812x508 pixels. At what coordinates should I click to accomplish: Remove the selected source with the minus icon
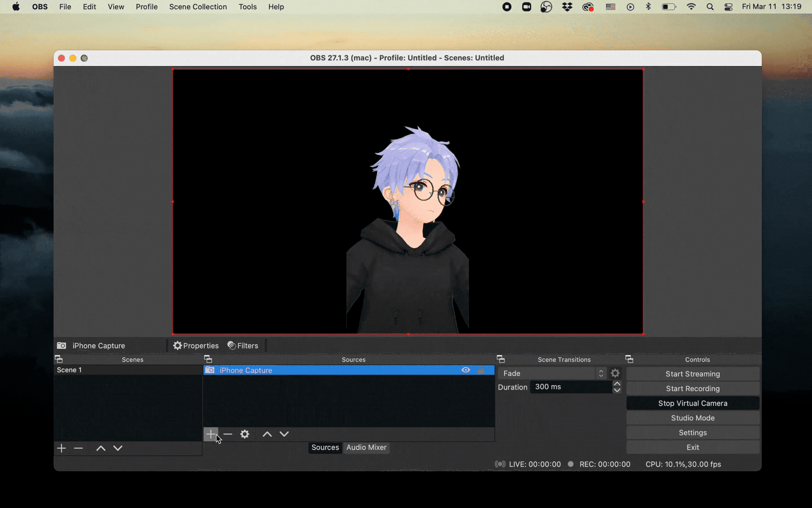pyautogui.click(x=228, y=434)
